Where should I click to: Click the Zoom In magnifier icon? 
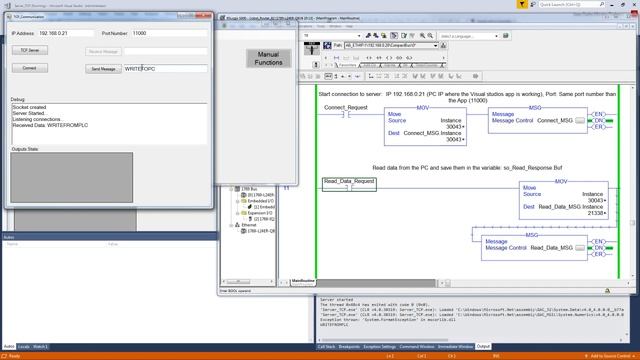pos(422,36)
